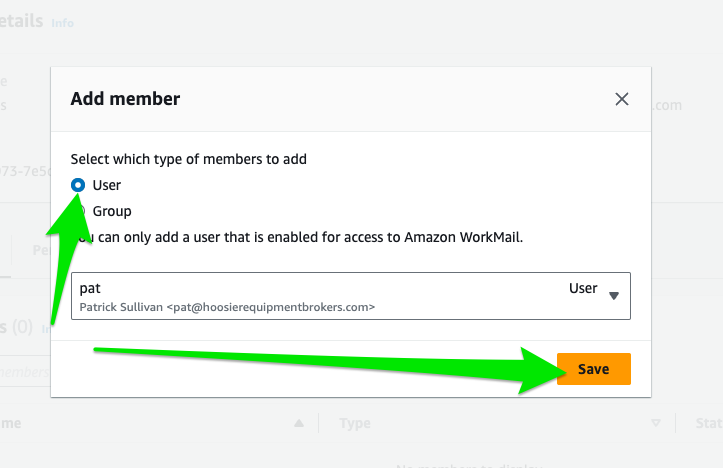Click the partially hidden Name column header
723x468 pixels.
[12, 424]
